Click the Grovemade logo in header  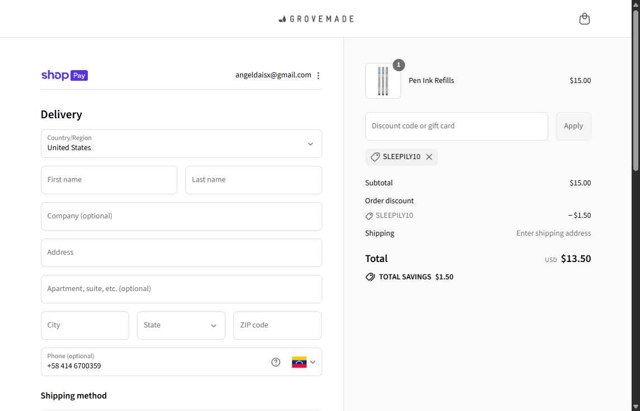pyautogui.click(x=316, y=19)
